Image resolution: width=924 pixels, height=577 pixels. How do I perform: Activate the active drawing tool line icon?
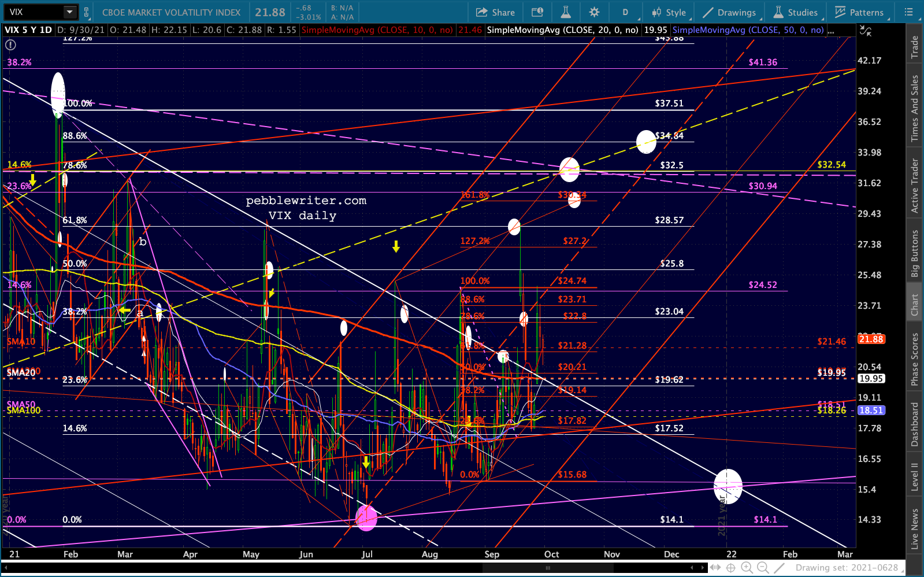click(779, 568)
